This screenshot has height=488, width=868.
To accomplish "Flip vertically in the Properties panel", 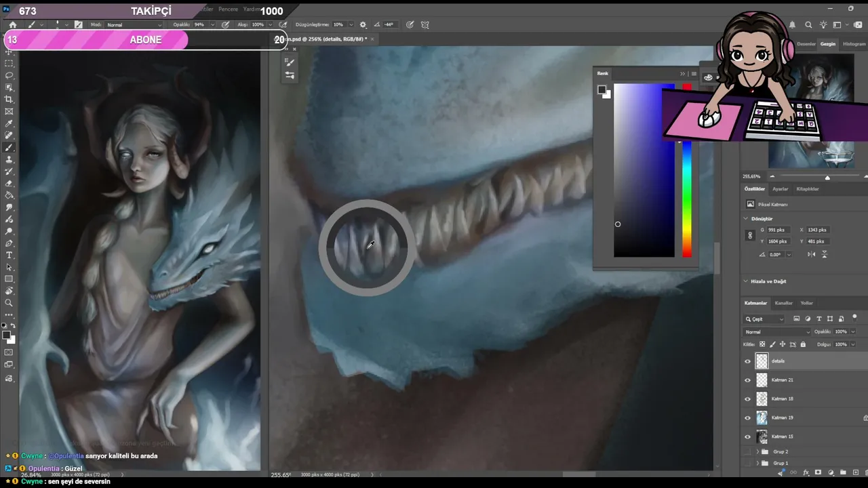I will pyautogui.click(x=825, y=254).
